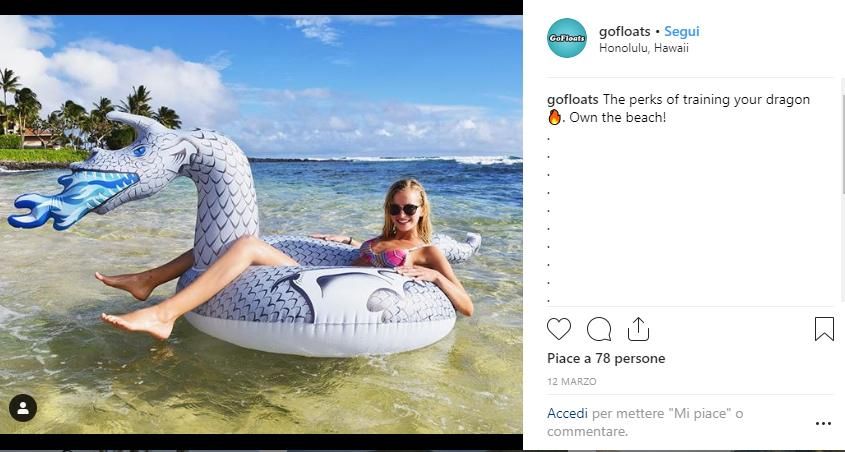View likes via Piace a 78 persone
845x452 pixels.
click(x=606, y=358)
